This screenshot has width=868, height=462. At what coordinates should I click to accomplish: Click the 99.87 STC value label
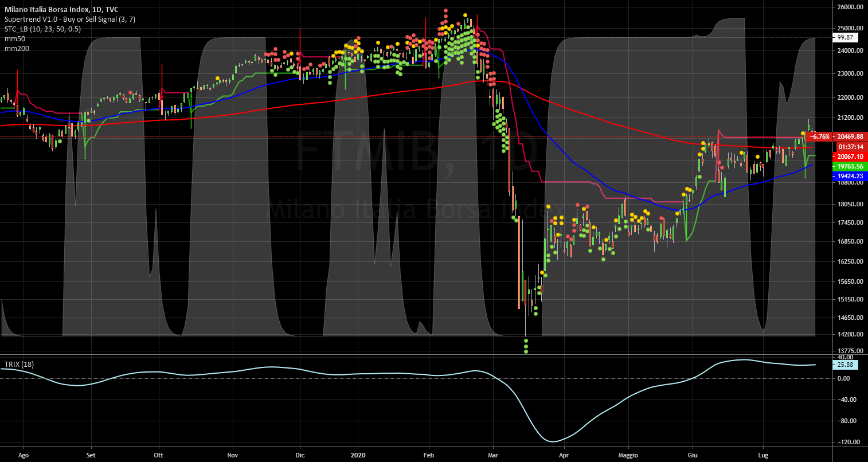846,37
